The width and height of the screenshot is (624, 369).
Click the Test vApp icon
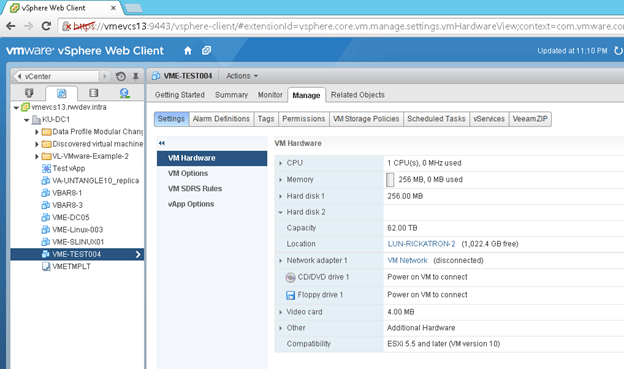coord(46,168)
